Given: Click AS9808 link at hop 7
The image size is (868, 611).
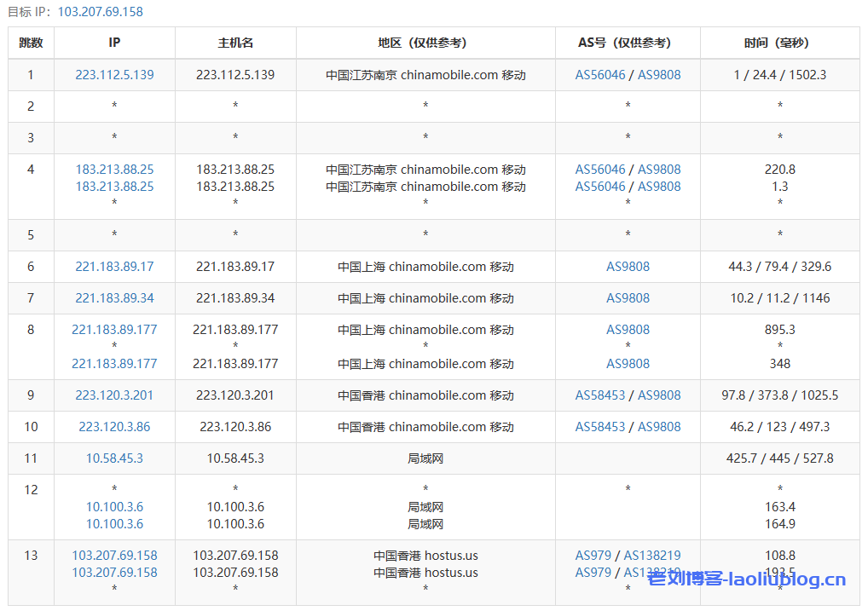Looking at the screenshot, I should [x=628, y=297].
